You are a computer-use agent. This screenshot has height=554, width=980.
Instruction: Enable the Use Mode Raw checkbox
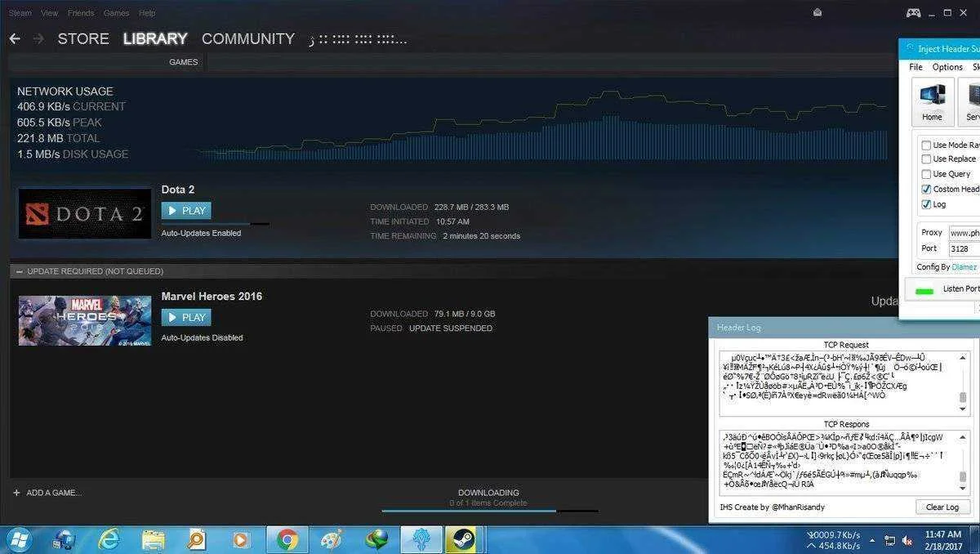pyautogui.click(x=926, y=145)
